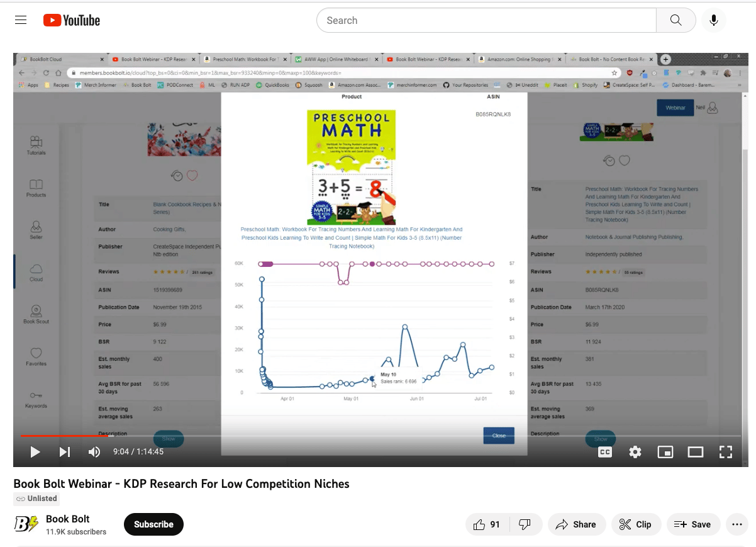This screenshot has height=547, width=756.
Task: Open the player settings gear
Action: [x=635, y=452]
